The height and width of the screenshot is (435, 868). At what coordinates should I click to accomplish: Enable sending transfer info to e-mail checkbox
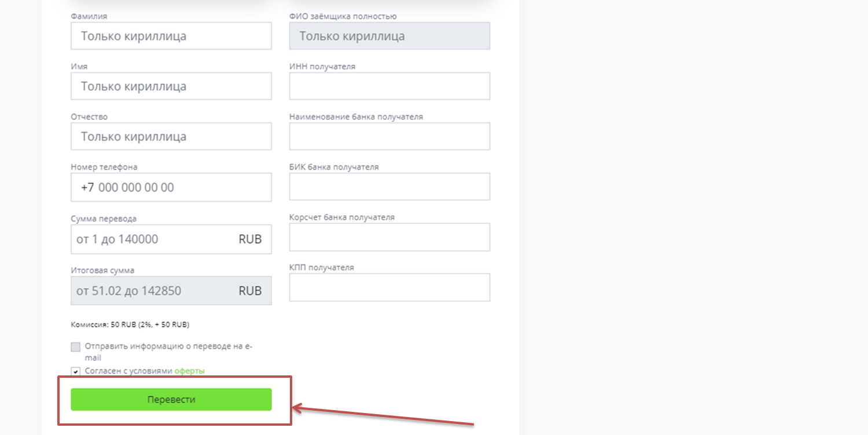click(x=76, y=347)
